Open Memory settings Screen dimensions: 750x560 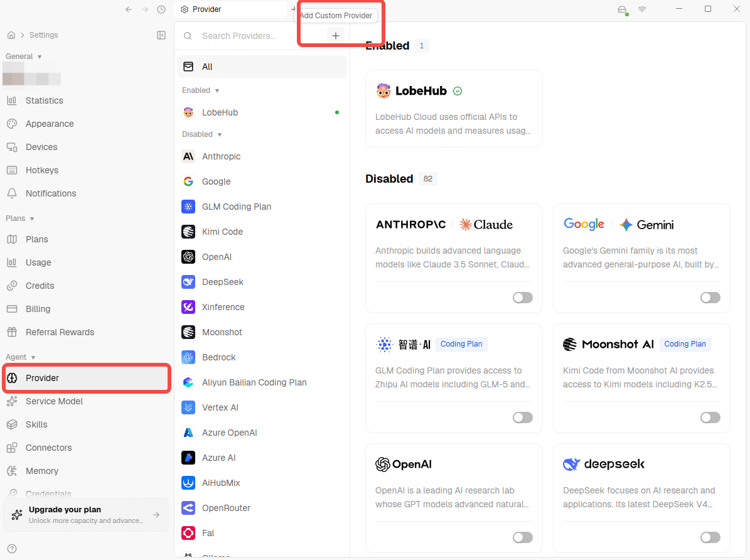point(86,471)
